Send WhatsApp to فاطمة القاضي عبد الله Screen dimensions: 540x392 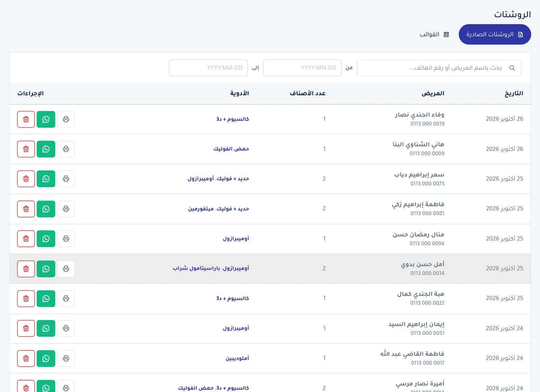46,358
